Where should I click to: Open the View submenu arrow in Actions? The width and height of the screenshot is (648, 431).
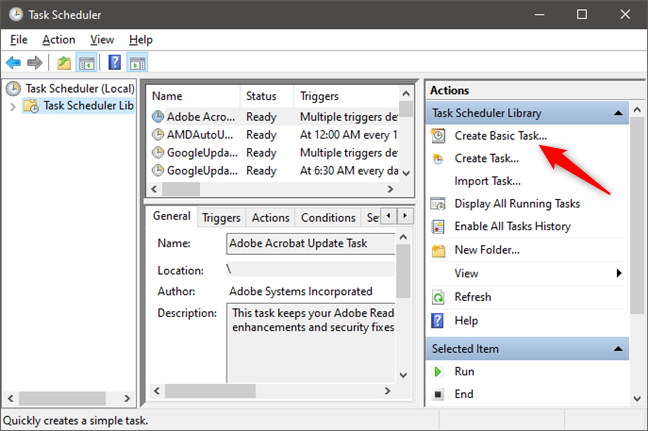[619, 273]
